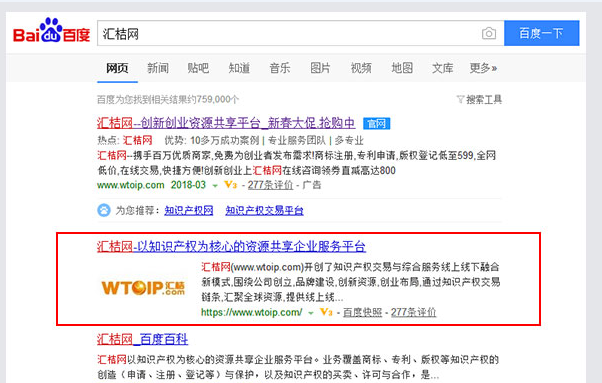Click red 汇桔网 after 热点:
This screenshot has height=383, width=602.
137,140
